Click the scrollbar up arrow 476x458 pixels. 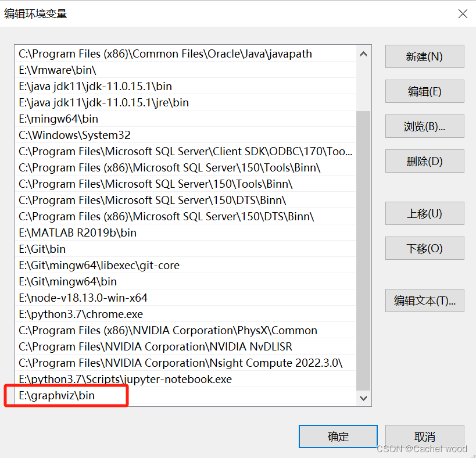click(363, 53)
